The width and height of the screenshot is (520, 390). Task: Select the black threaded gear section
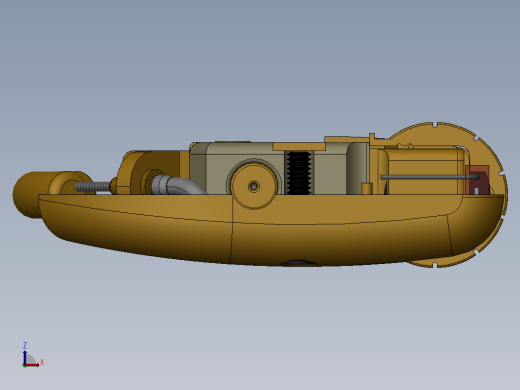click(x=299, y=173)
